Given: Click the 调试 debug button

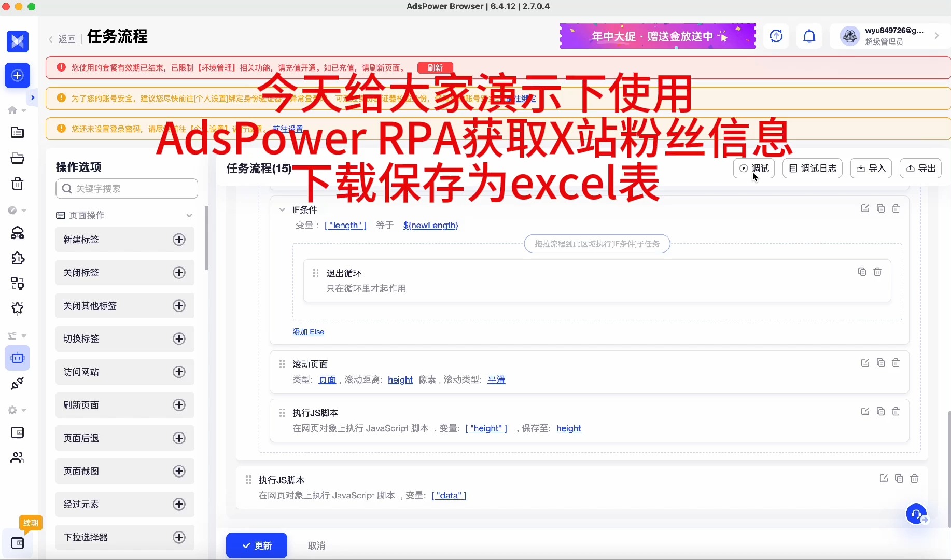Looking at the screenshot, I should pos(754,168).
